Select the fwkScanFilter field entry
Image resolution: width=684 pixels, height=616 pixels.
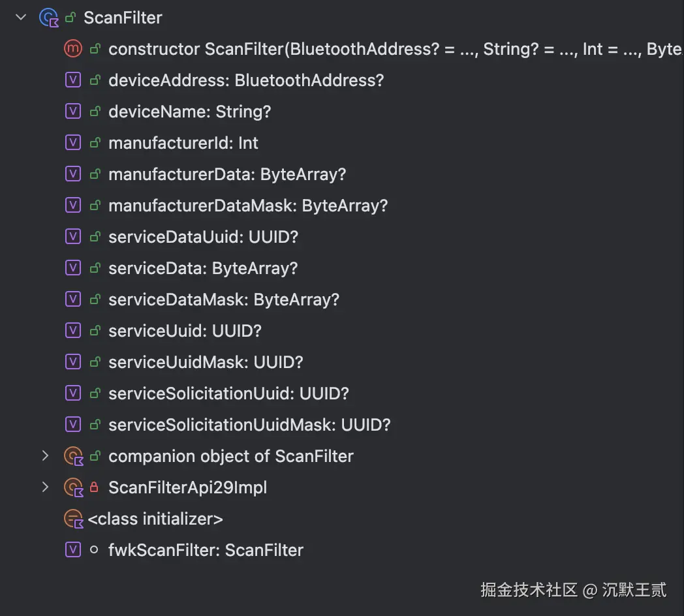tap(206, 549)
